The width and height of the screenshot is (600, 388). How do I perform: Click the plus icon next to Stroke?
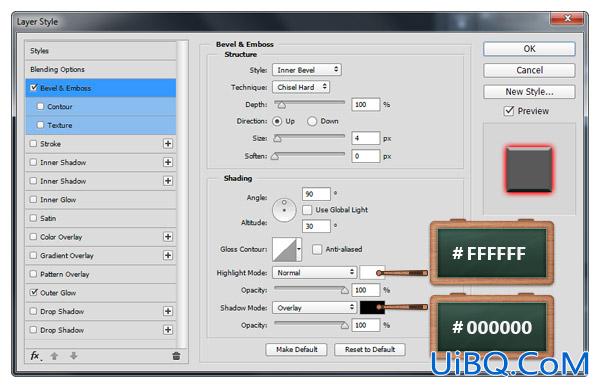tap(168, 143)
